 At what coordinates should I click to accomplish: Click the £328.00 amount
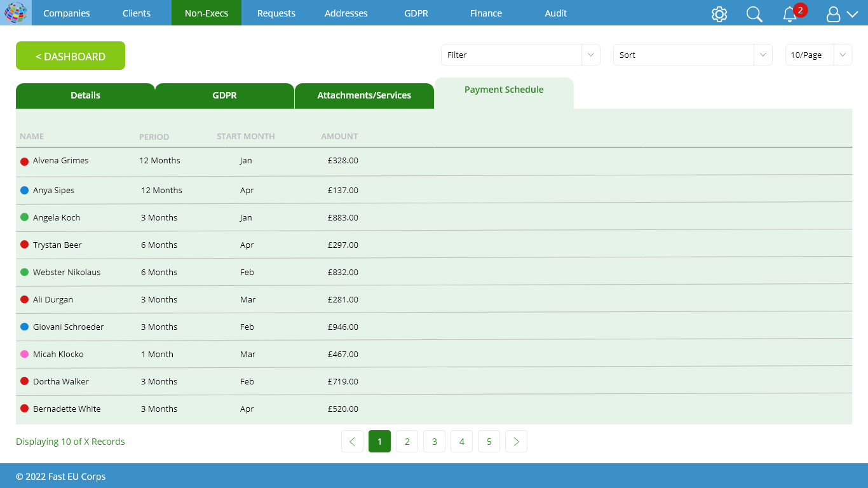coord(343,161)
